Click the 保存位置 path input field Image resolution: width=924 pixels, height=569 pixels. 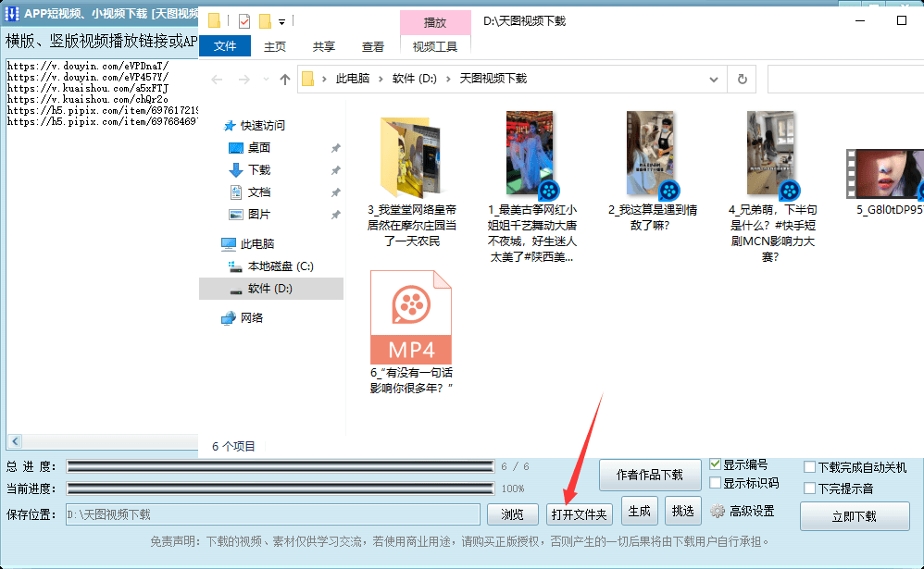tap(273, 514)
